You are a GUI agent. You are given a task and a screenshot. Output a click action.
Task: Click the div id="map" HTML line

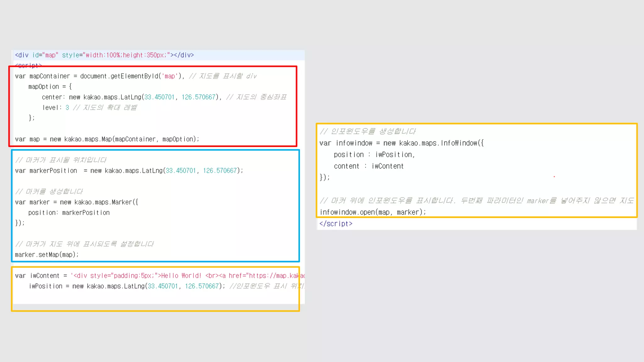pos(104,55)
